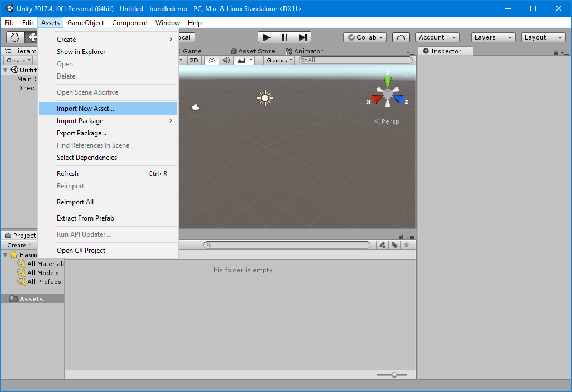Open the Window menu
572x392 pixels.
[168, 23]
